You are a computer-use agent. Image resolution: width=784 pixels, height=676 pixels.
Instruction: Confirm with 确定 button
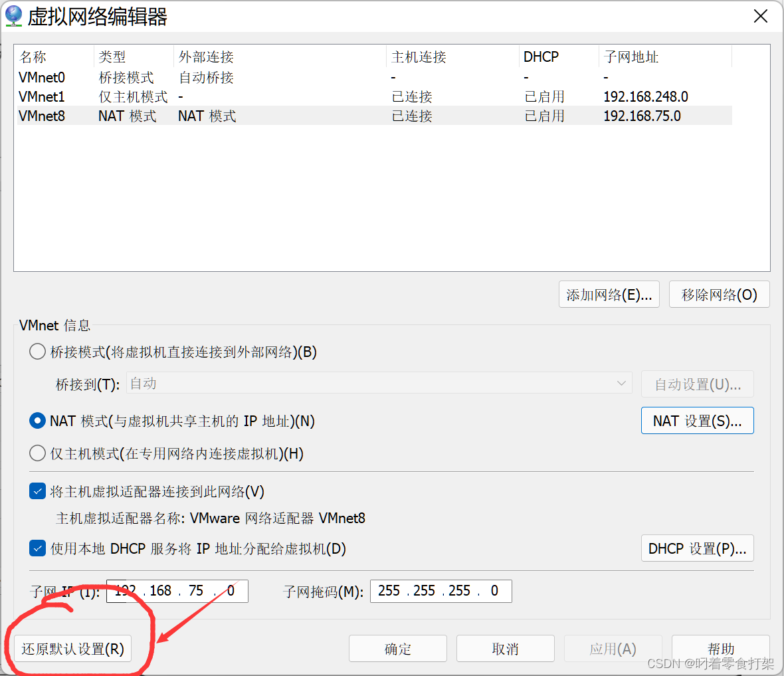pyautogui.click(x=397, y=649)
